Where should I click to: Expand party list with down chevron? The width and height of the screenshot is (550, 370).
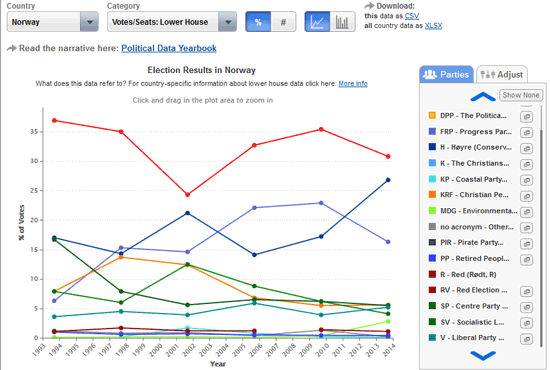(483, 355)
